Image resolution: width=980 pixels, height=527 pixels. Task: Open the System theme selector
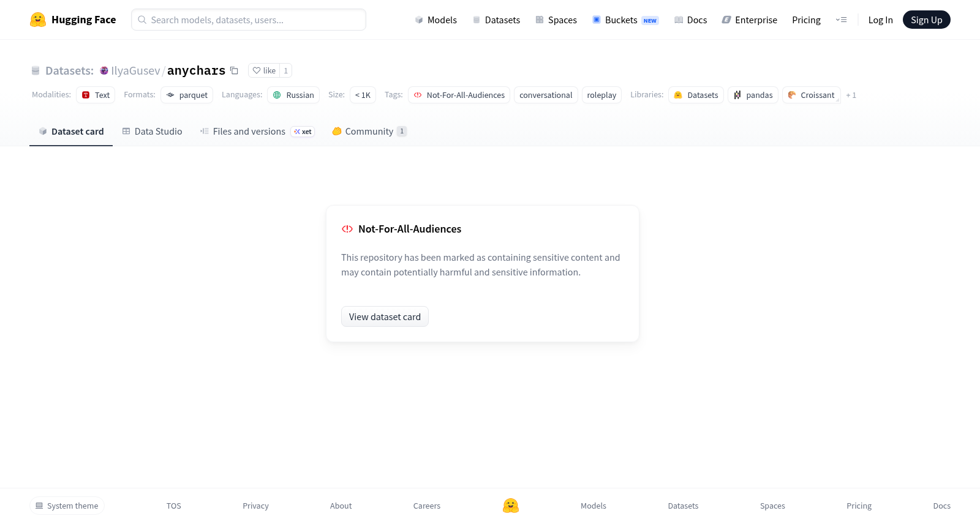[67, 506]
